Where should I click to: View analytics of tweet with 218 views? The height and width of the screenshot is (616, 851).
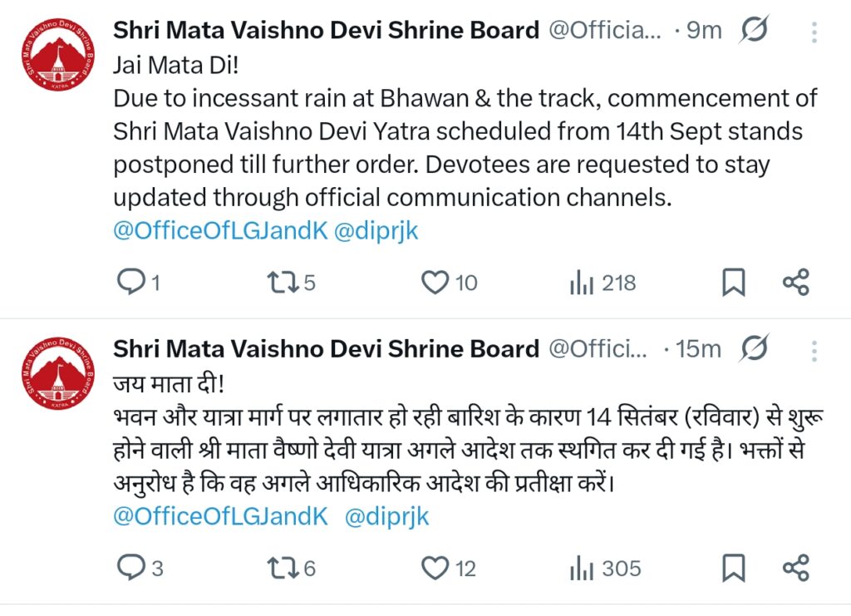coord(580,283)
